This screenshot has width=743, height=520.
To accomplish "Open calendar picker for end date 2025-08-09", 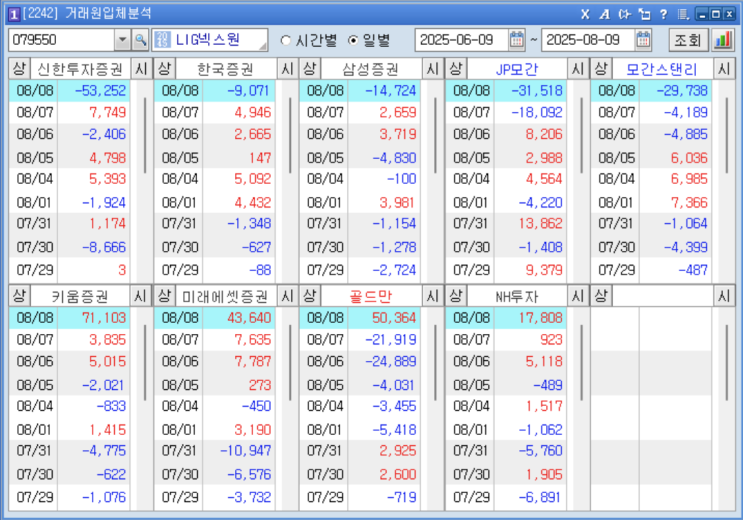I will click(643, 40).
